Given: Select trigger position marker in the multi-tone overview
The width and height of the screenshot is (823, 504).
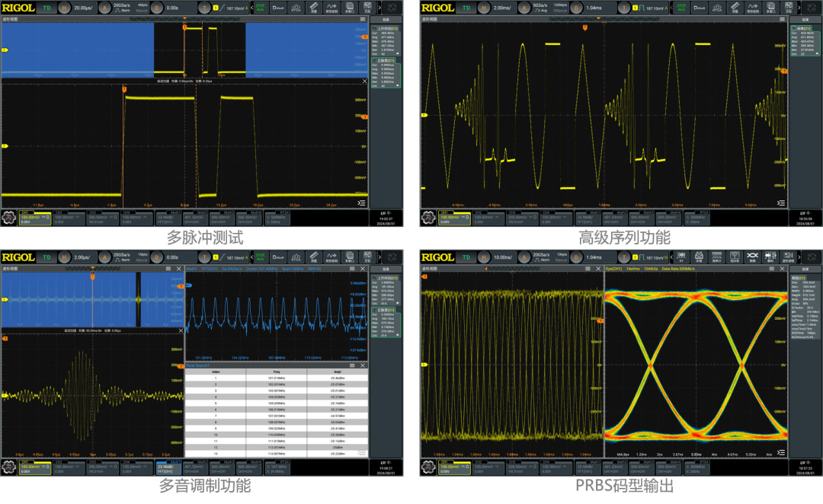Looking at the screenshot, I should [x=92, y=276].
